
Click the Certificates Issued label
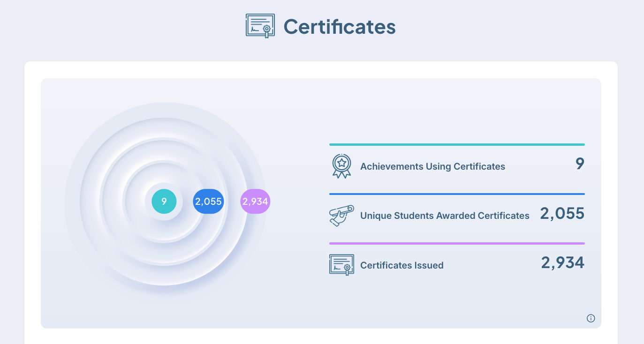pos(402,265)
